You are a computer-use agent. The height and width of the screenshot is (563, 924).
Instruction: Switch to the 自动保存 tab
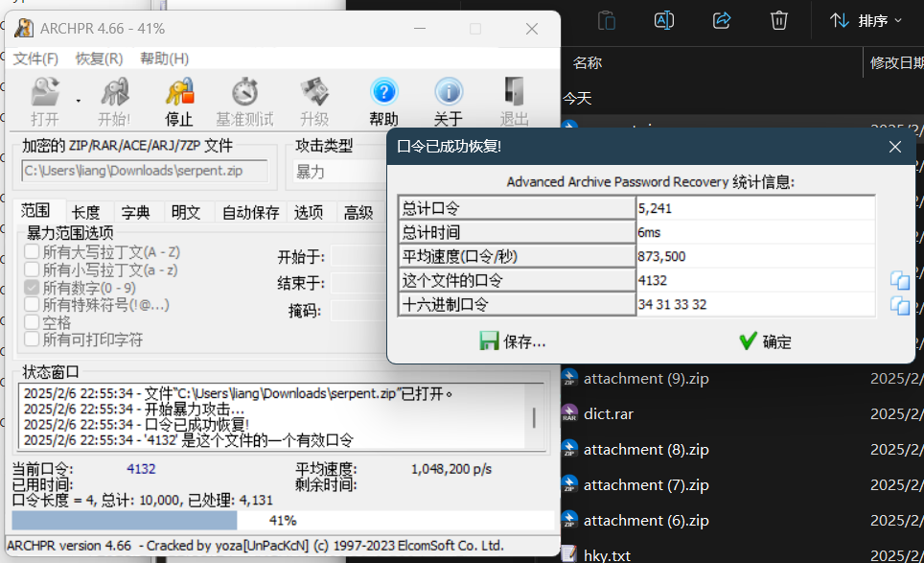(x=250, y=212)
